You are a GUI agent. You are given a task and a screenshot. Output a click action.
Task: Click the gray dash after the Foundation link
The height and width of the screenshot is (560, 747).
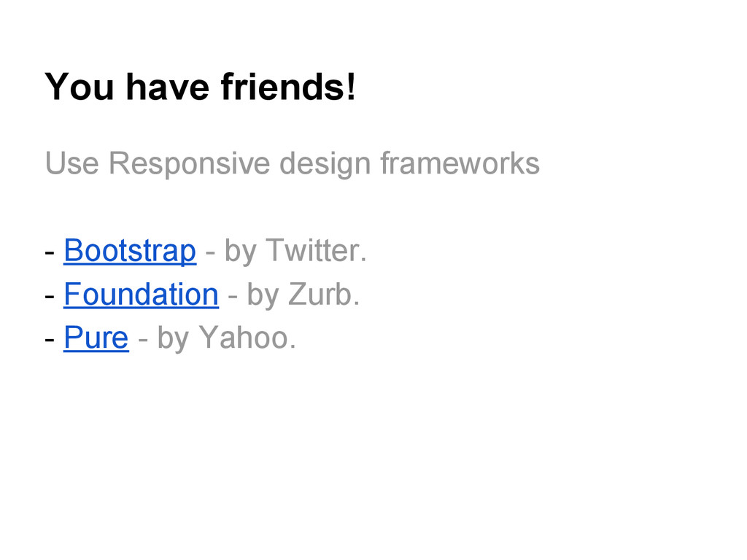click(233, 296)
